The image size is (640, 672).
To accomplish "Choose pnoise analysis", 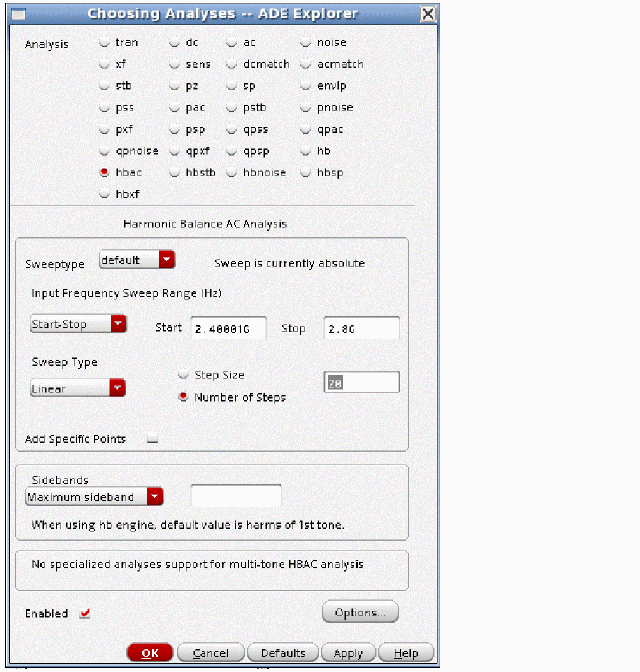I will pos(305,107).
